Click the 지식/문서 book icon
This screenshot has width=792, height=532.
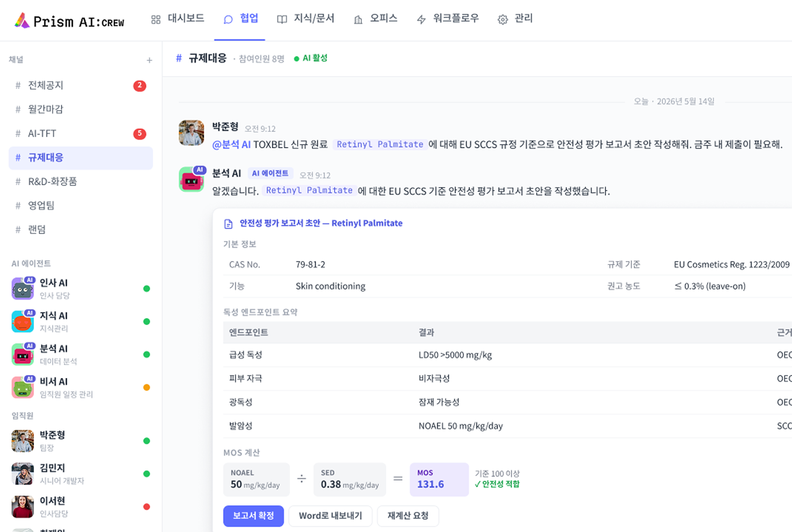coord(282,19)
